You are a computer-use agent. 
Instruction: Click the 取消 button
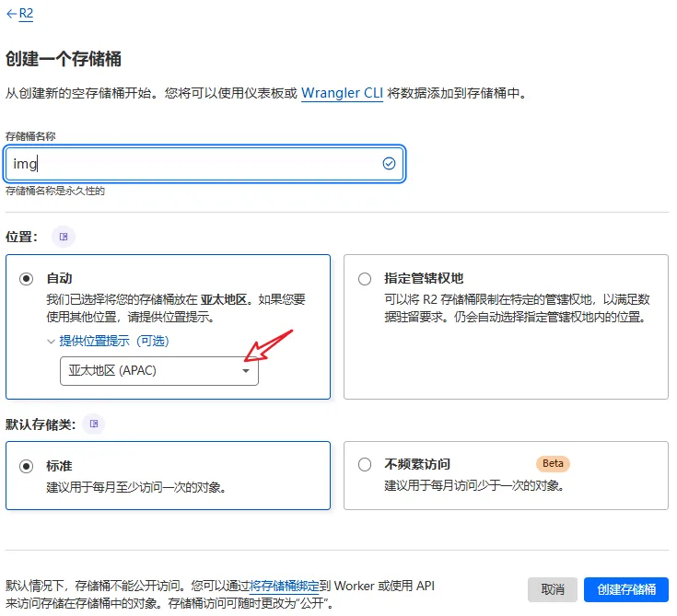coord(553,589)
